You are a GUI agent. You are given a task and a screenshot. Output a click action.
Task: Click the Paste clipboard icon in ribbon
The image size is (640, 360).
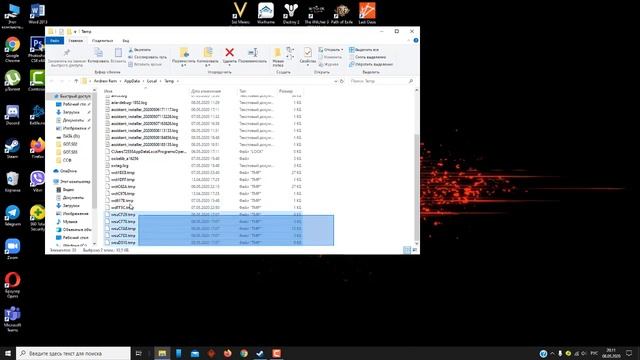(118, 53)
